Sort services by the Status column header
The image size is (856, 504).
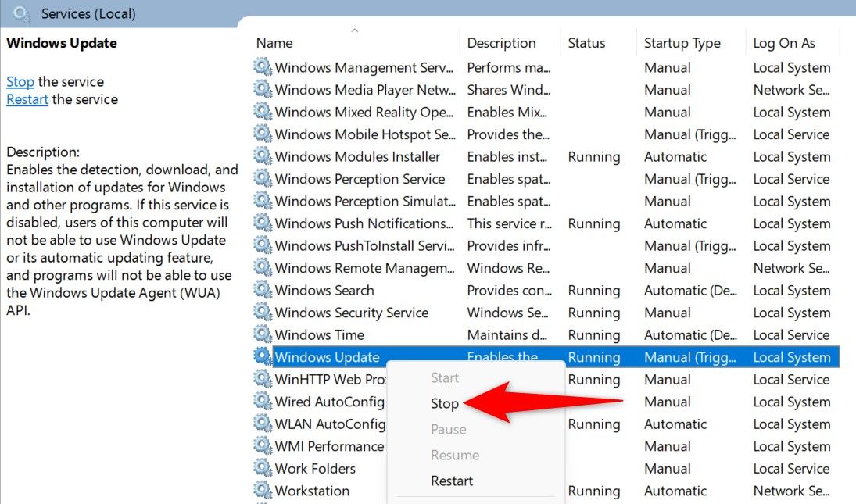click(x=586, y=42)
